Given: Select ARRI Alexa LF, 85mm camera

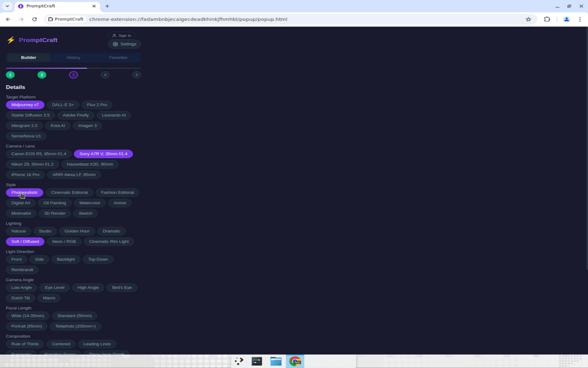Looking at the screenshot, I should coord(74,175).
